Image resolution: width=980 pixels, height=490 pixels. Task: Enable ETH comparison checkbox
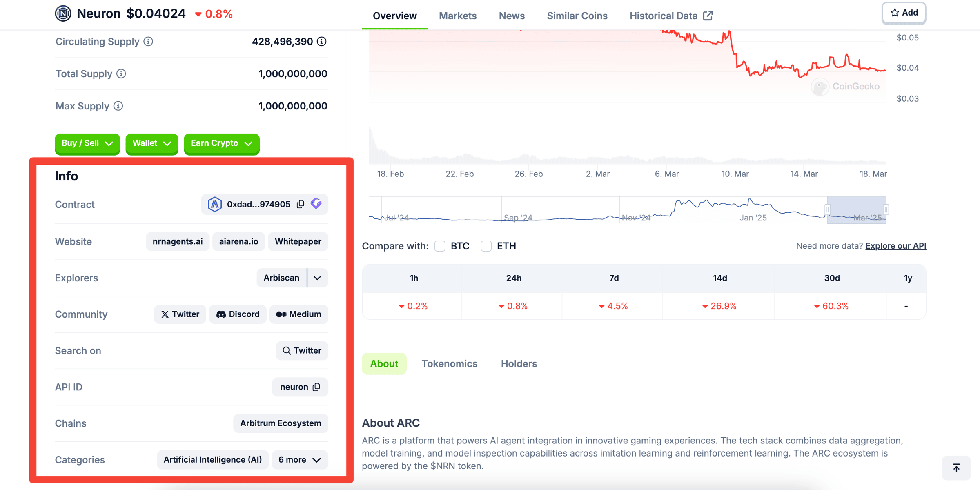[486, 246]
